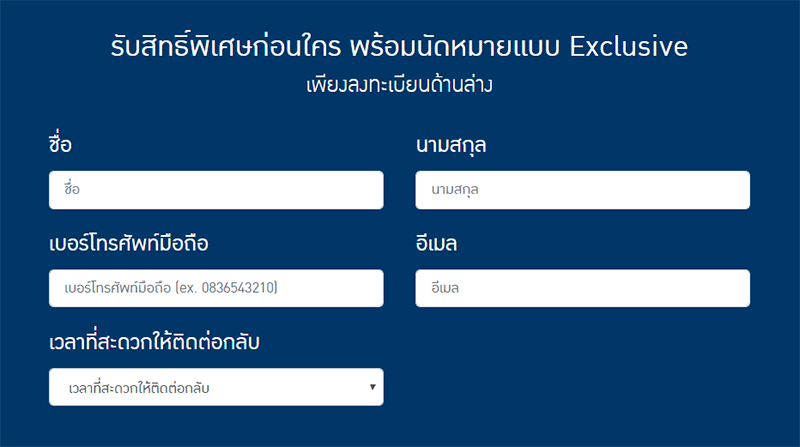Click the word "Exclusive" in the title
The width and height of the screenshot is (800, 447).
coord(629,48)
